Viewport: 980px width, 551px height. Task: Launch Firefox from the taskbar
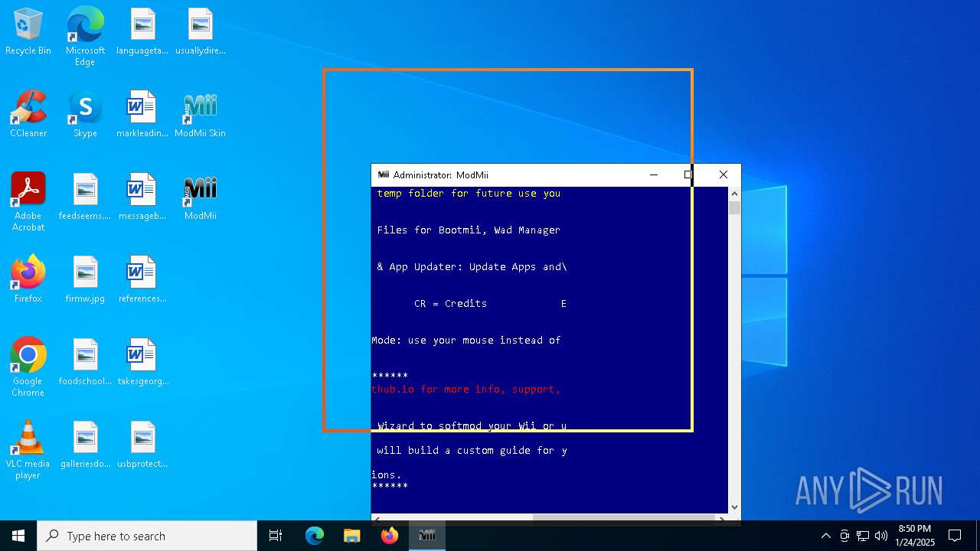390,536
